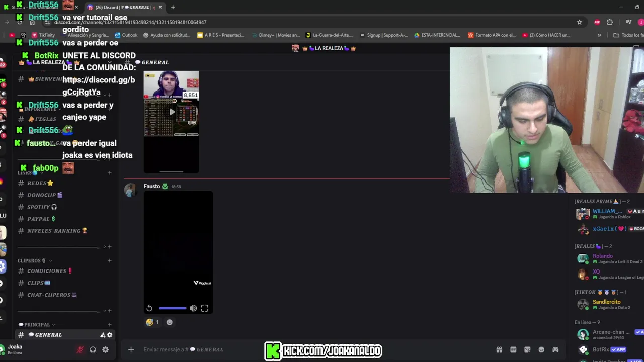Open the Outlook bookmark

click(126, 35)
